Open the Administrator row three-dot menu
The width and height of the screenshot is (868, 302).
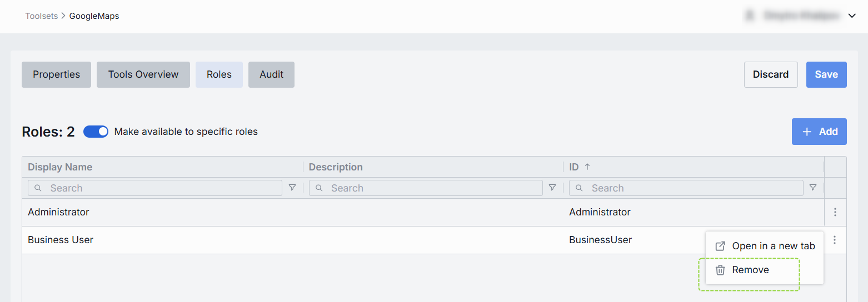(x=835, y=212)
